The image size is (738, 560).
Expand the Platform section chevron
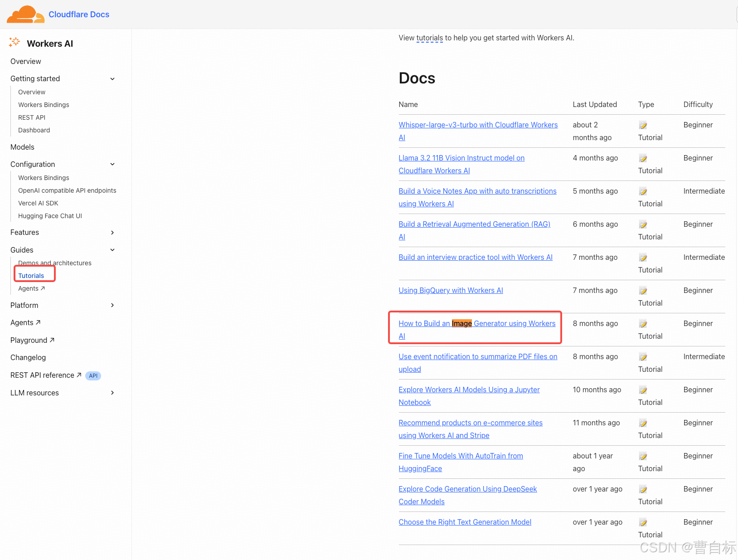pyautogui.click(x=112, y=305)
